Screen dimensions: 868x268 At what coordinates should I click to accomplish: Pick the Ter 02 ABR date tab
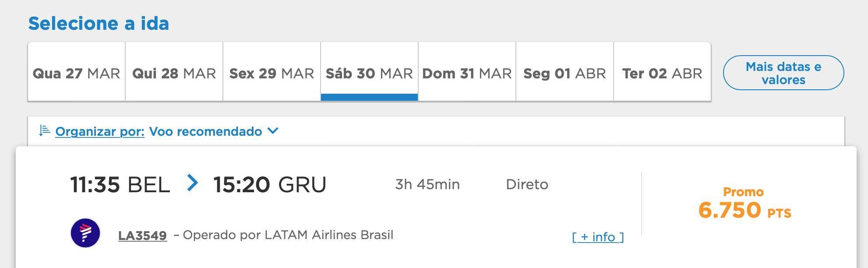(x=662, y=72)
